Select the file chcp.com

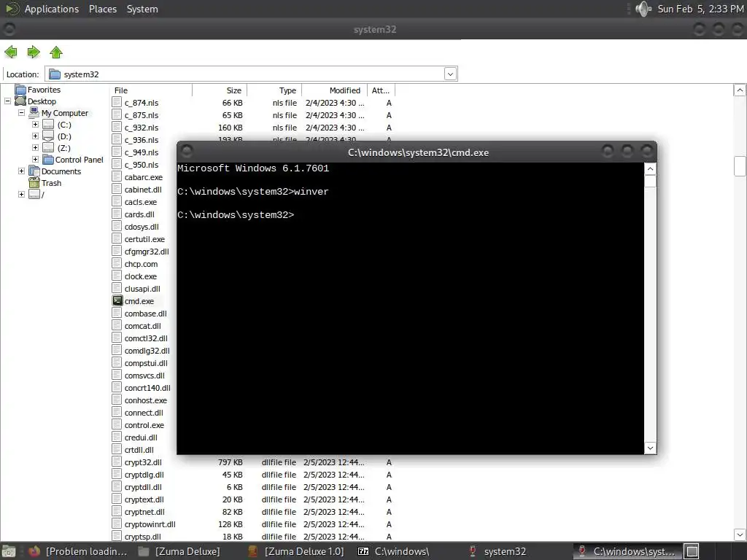(x=141, y=264)
